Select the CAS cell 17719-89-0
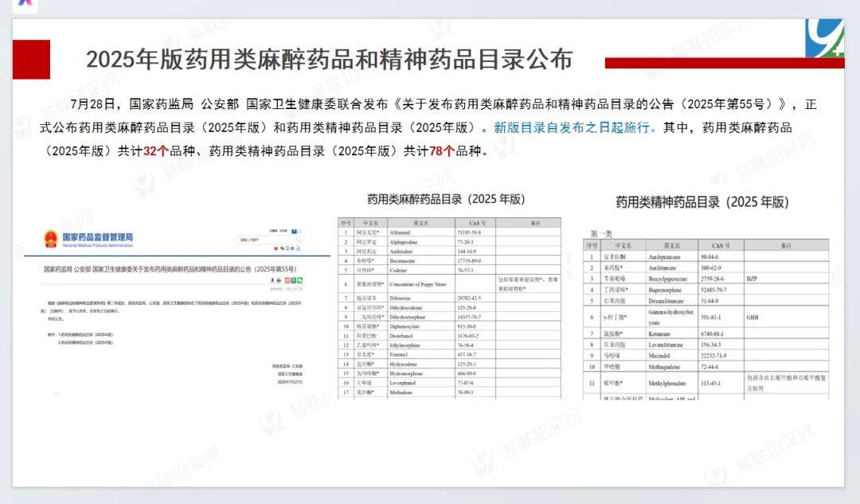Viewport: 860px width, 504px height. [475, 260]
